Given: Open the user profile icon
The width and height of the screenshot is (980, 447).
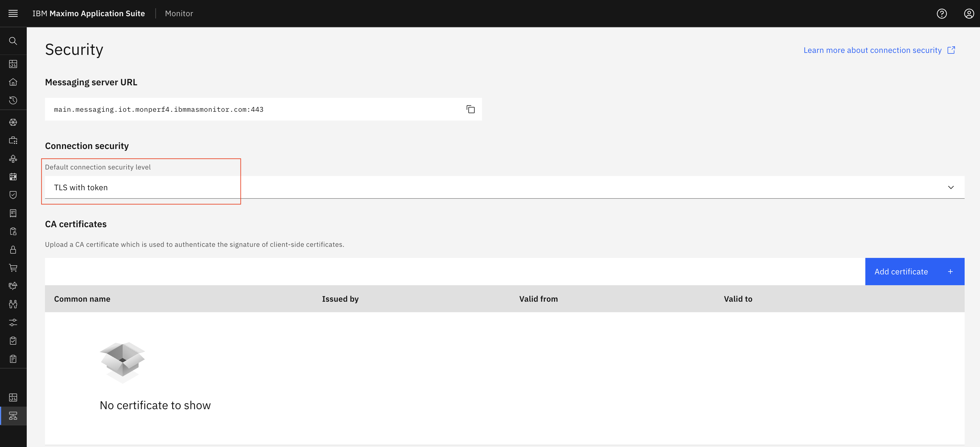Looking at the screenshot, I should click(969, 14).
